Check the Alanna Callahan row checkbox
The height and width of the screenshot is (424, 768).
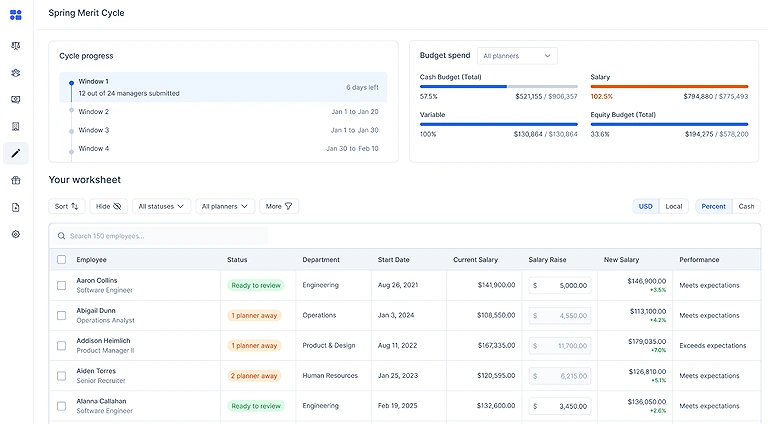(x=61, y=406)
